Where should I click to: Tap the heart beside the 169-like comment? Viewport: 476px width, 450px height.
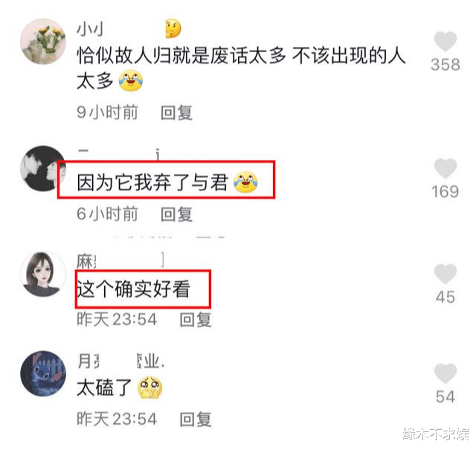446,168
